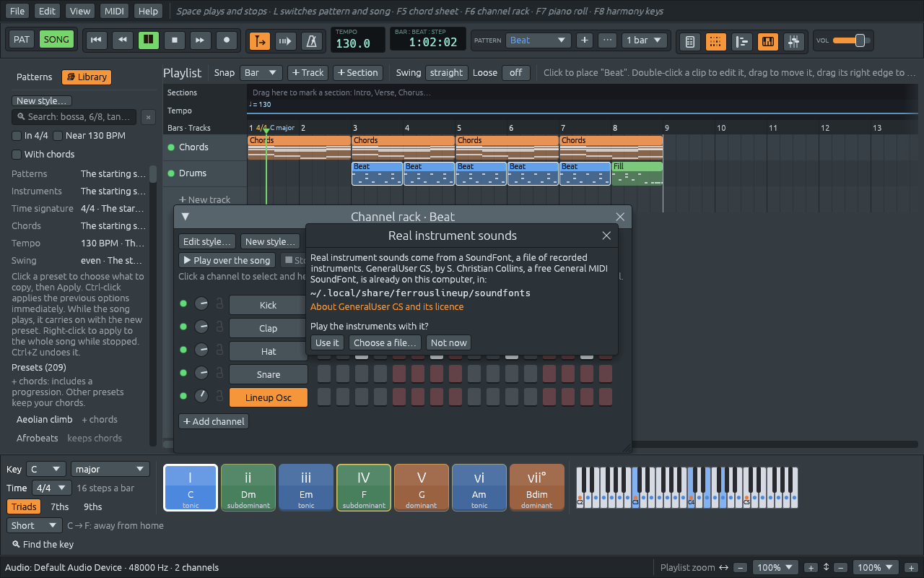Click the fast-forward transport button

201,40
